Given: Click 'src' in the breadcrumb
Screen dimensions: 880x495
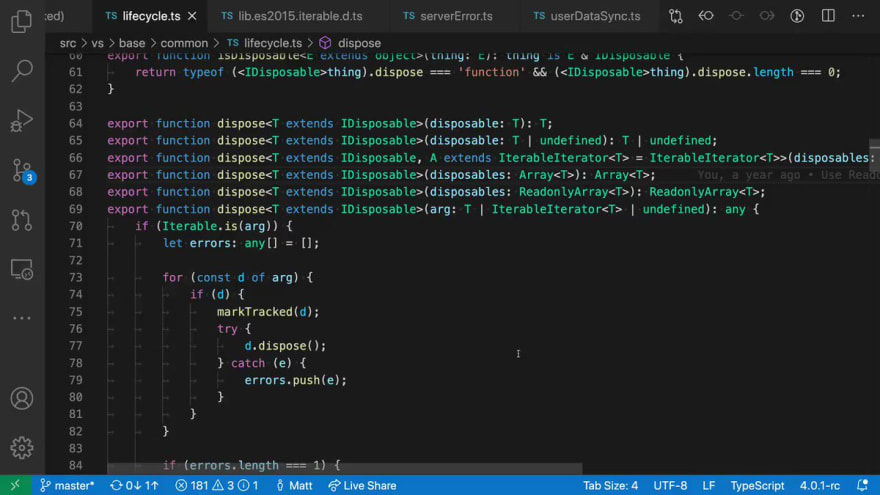Looking at the screenshot, I should (68, 43).
